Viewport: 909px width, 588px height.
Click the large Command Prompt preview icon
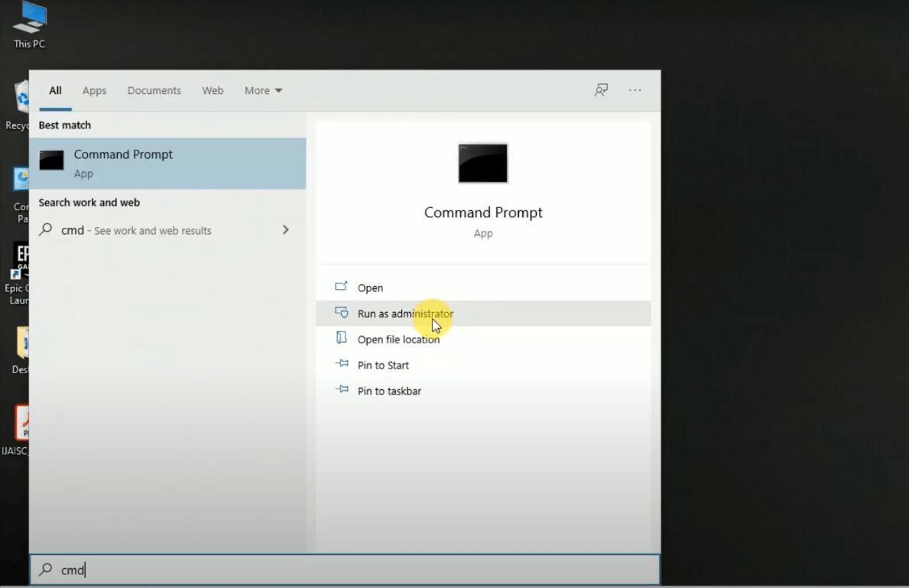(x=482, y=163)
